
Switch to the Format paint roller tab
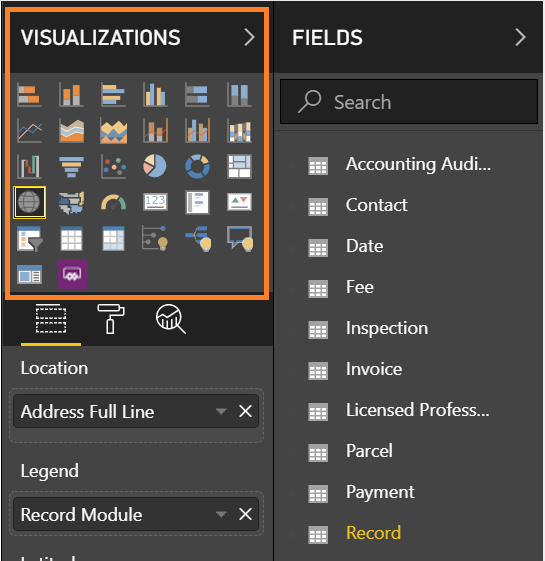[x=111, y=319]
